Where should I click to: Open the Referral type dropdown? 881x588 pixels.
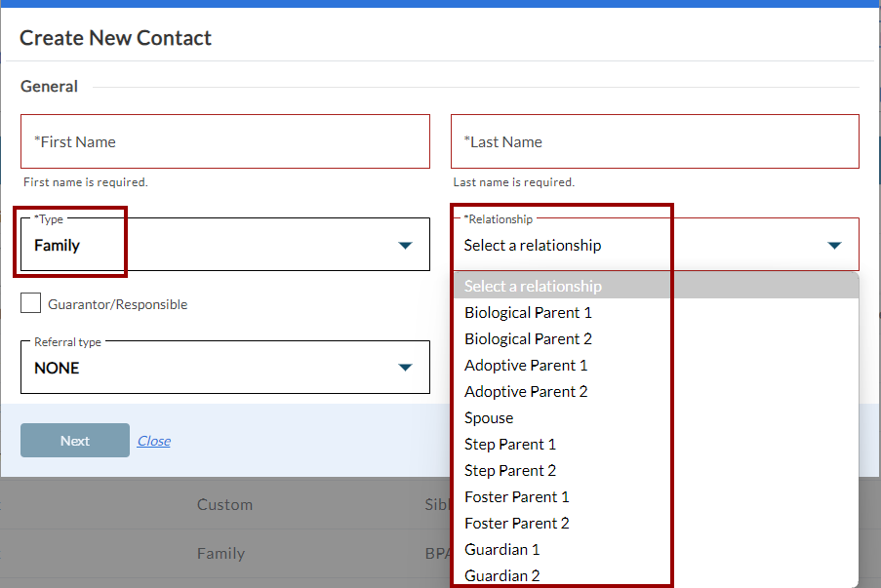click(x=224, y=368)
